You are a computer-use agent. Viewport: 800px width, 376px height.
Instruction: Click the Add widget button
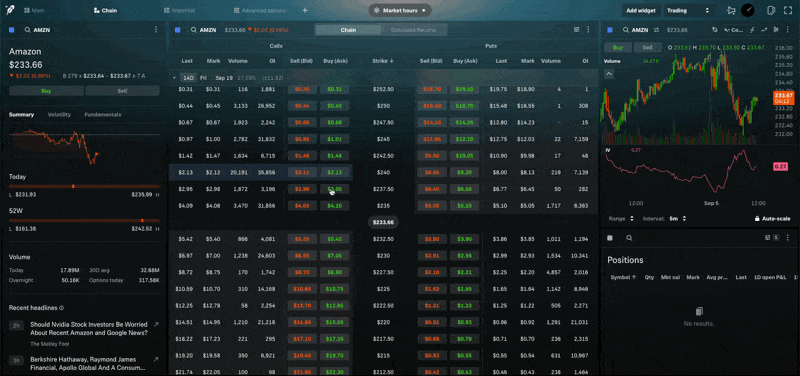point(641,10)
